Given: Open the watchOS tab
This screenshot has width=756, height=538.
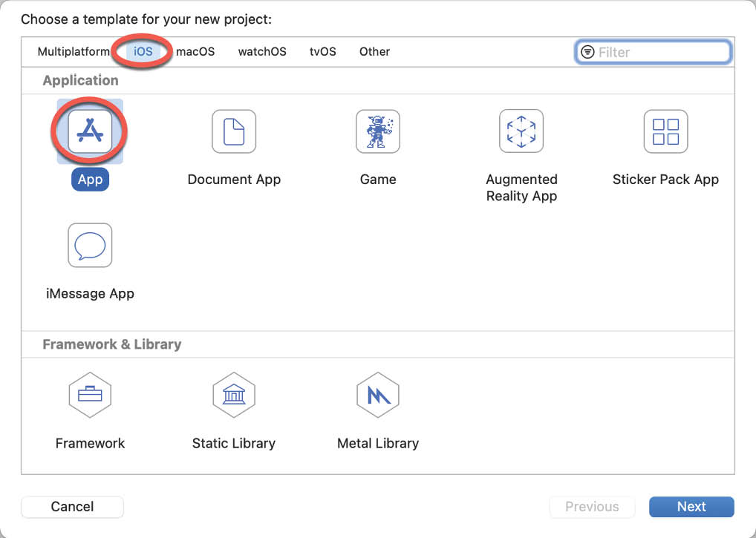Looking at the screenshot, I should pos(262,51).
